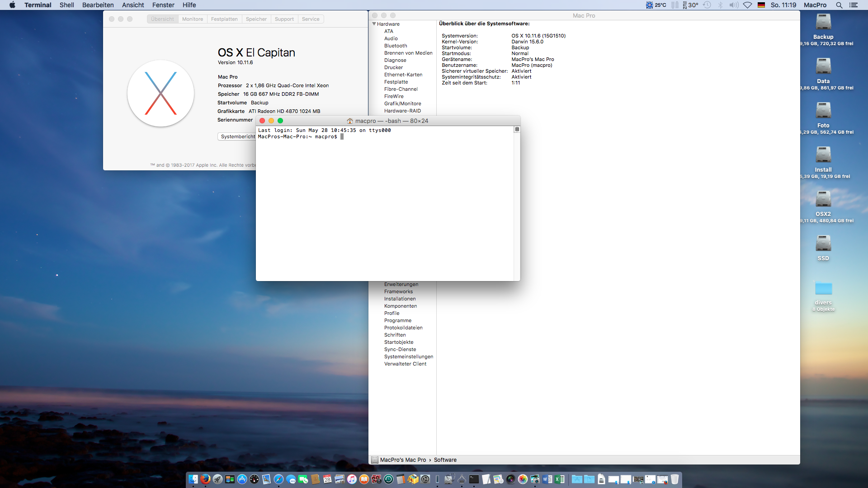Select Startobjekte in the sidebar

(x=399, y=342)
